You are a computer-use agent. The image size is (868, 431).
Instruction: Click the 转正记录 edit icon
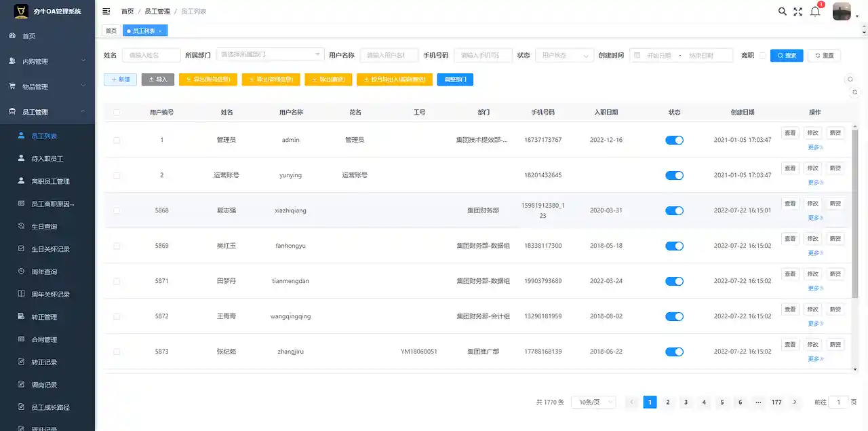pos(22,362)
